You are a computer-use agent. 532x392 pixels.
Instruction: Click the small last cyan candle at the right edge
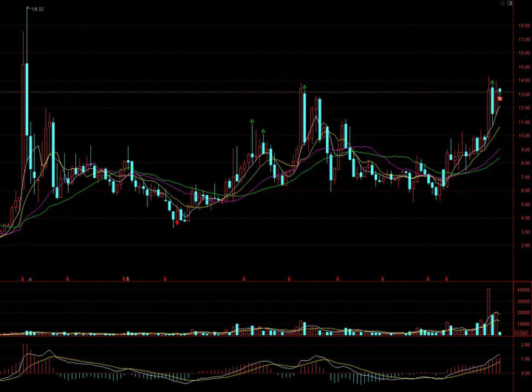[499, 90]
